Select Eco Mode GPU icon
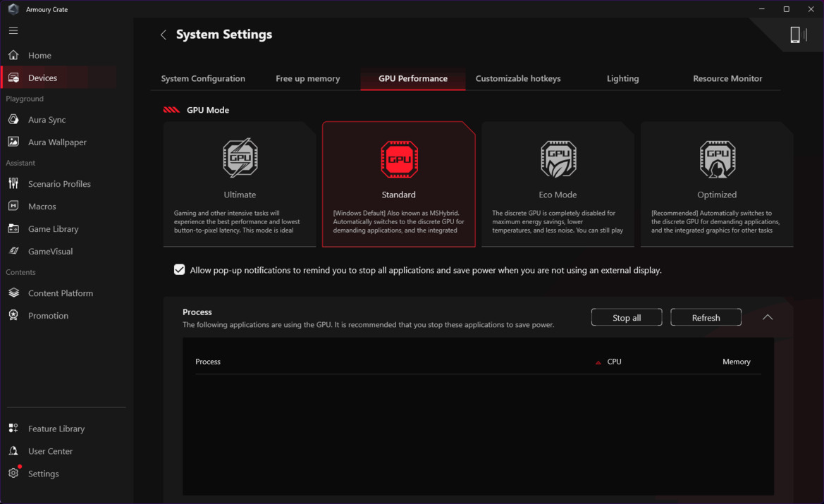The width and height of the screenshot is (824, 504). pyautogui.click(x=559, y=159)
